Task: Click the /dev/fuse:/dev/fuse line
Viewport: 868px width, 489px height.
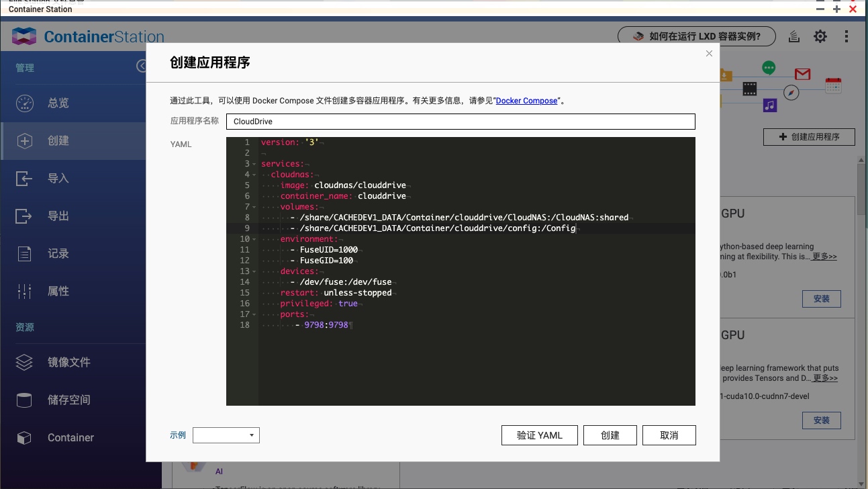Action: 341,282
